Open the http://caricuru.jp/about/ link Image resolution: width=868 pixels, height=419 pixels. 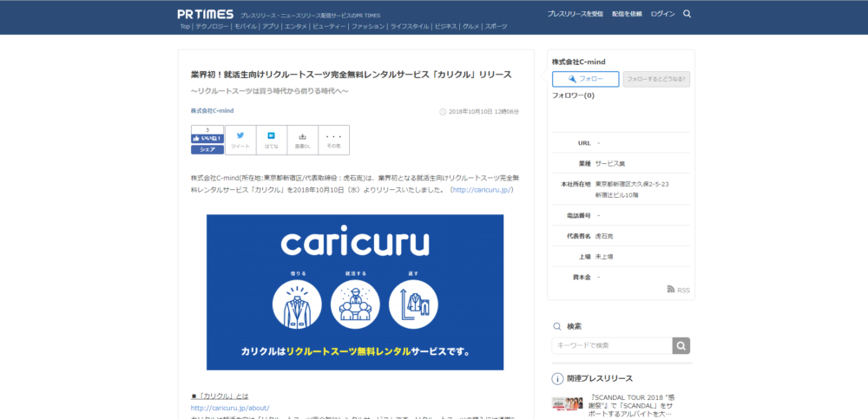point(230,408)
